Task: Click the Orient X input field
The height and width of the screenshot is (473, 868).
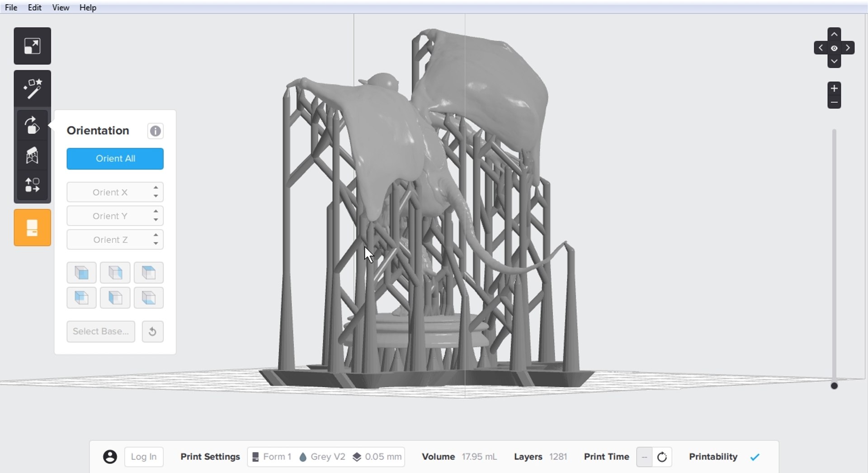Action: click(x=115, y=192)
